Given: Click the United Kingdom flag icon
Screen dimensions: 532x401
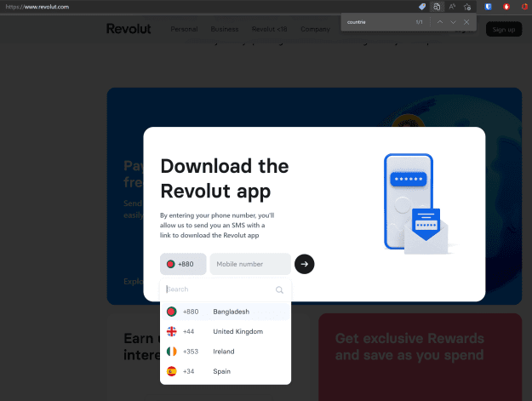Looking at the screenshot, I should click(172, 331).
